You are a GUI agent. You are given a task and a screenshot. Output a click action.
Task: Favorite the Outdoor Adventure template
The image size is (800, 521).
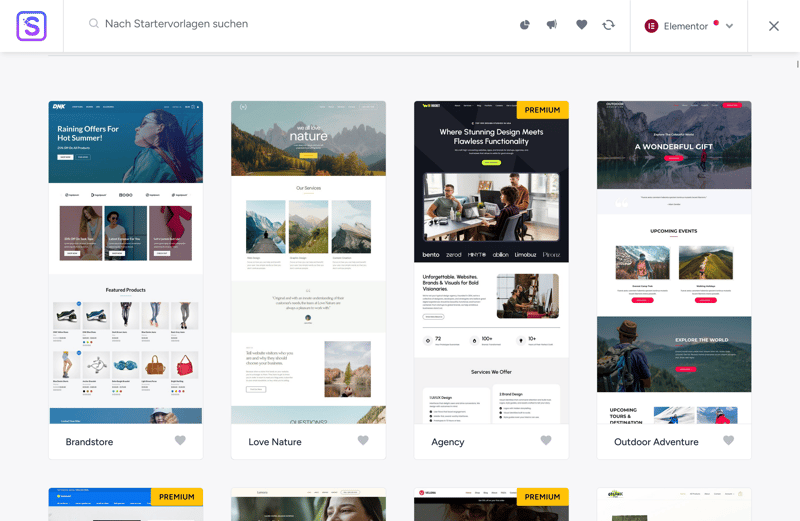[729, 440]
